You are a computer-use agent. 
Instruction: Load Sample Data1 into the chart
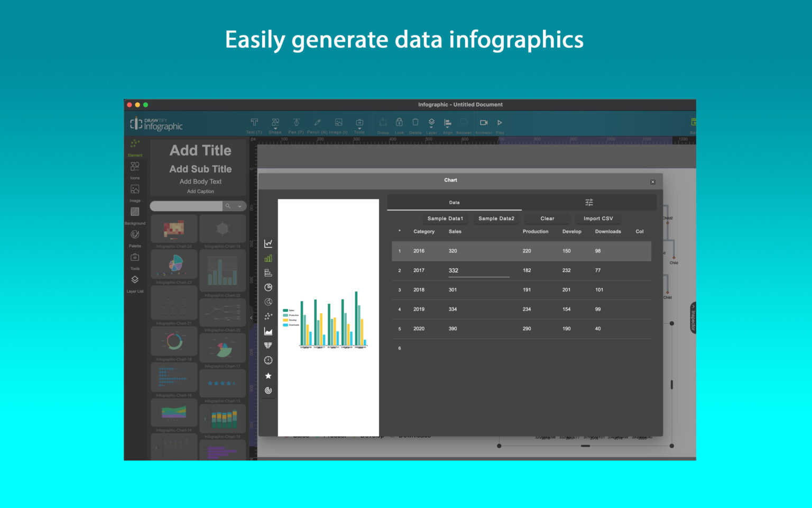(445, 219)
